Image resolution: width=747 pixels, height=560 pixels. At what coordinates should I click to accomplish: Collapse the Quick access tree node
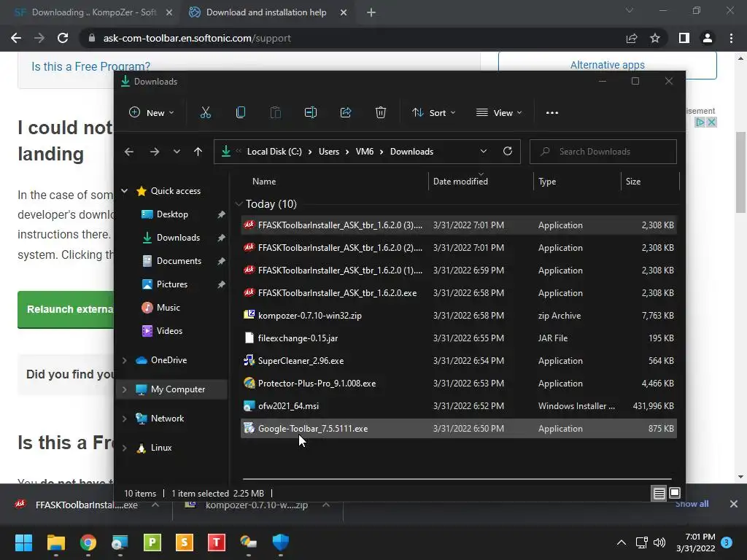click(x=124, y=191)
